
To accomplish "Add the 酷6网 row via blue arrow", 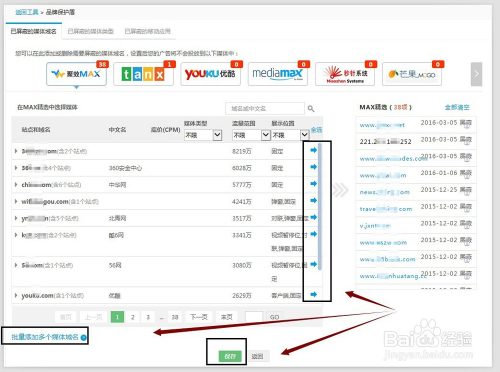I will pyautogui.click(x=313, y=234).
